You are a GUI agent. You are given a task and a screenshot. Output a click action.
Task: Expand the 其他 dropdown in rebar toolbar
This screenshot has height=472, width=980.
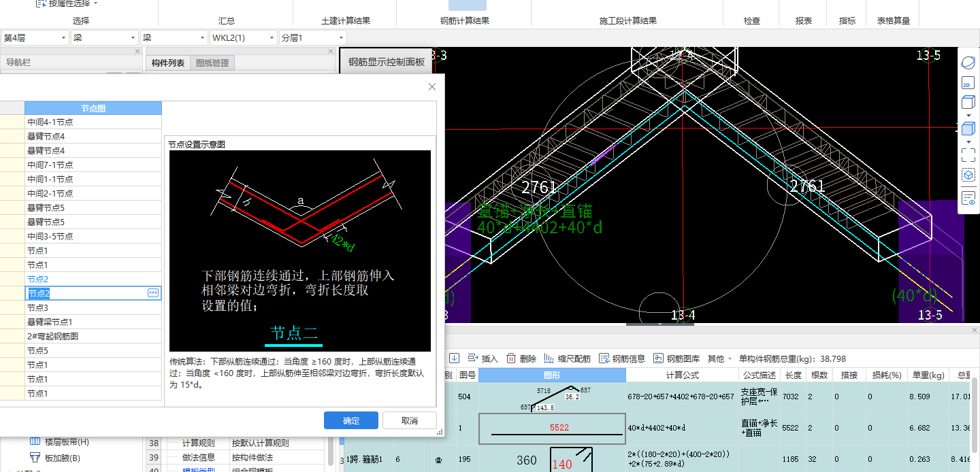pos(719,358)
